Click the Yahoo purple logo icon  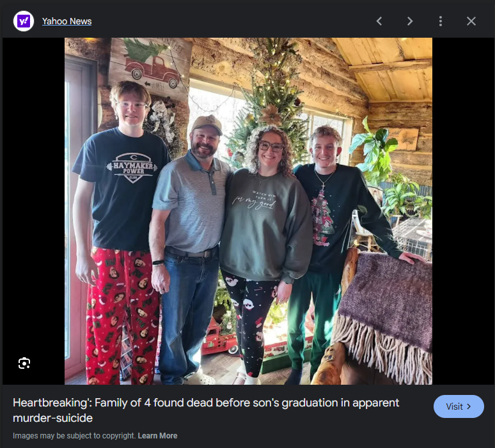[24, 21]
